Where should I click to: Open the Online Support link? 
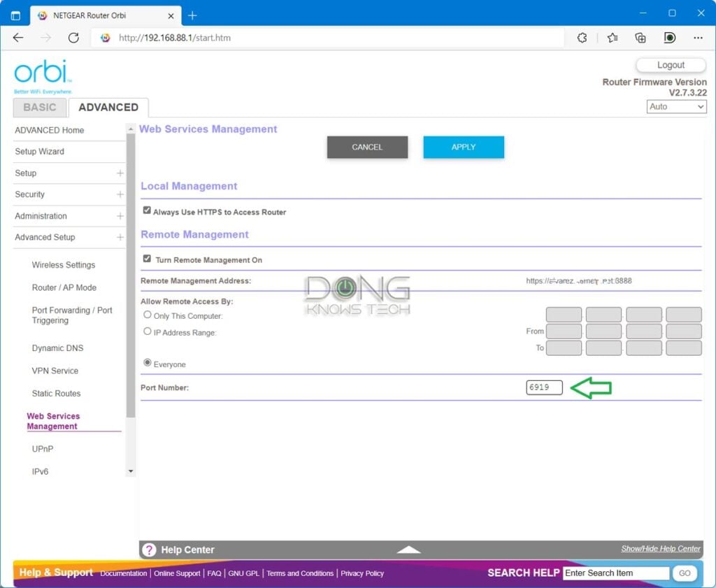(177, 573)
